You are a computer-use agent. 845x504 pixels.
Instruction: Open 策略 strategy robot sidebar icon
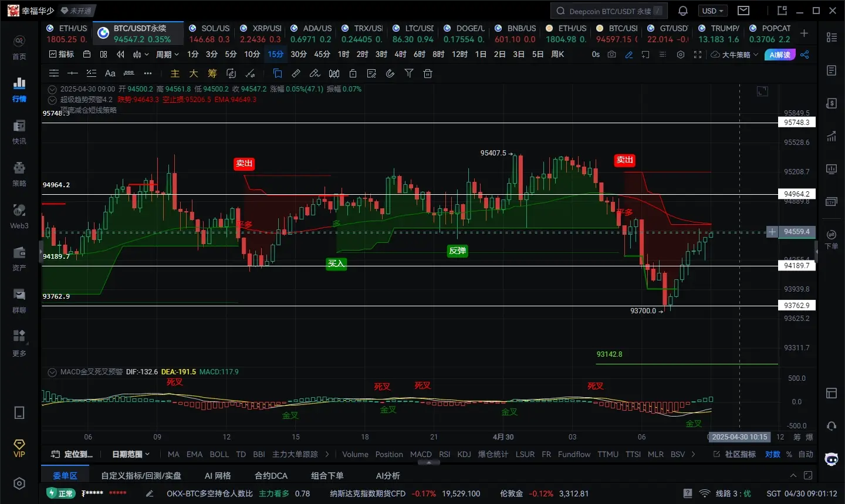click(x=19, y=174)
